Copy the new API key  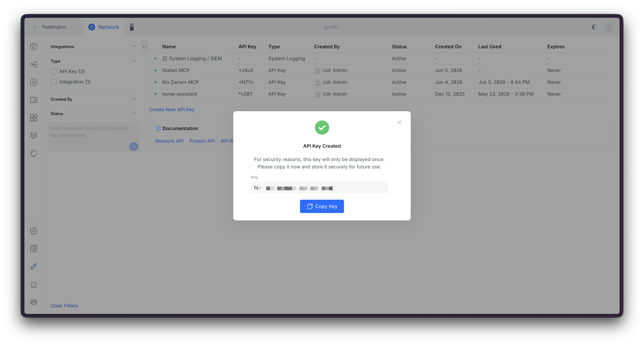[322, 206]
